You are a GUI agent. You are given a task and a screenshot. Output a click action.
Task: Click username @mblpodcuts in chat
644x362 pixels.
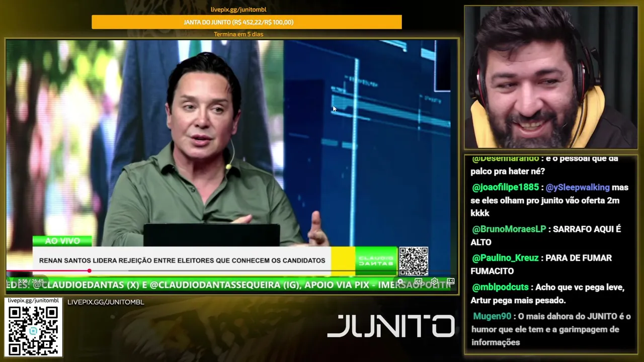(x=500, y=288)
